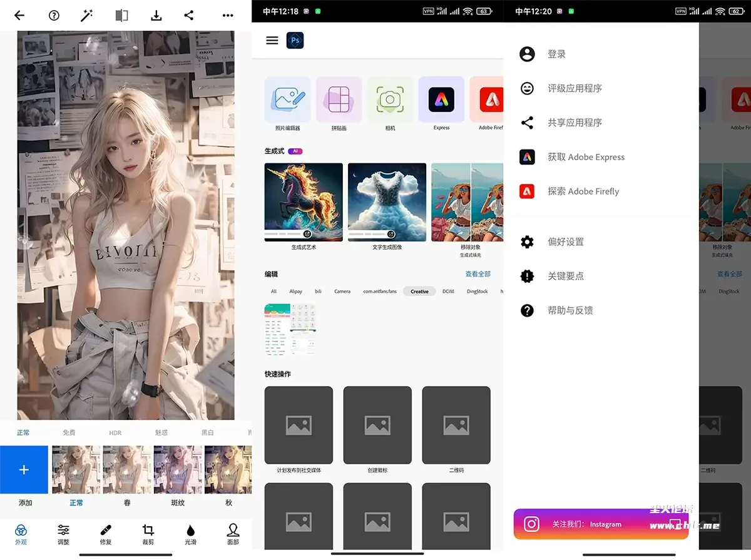The height and width of the screenshot is (560, 751).
Task: Open 偏好设置 preferences in the side menu
Action: (x=565, y=242)
